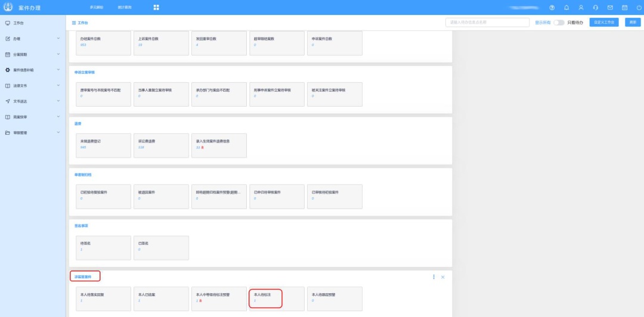
Task: Open the help question mark icon
Action: coord(552,7)
